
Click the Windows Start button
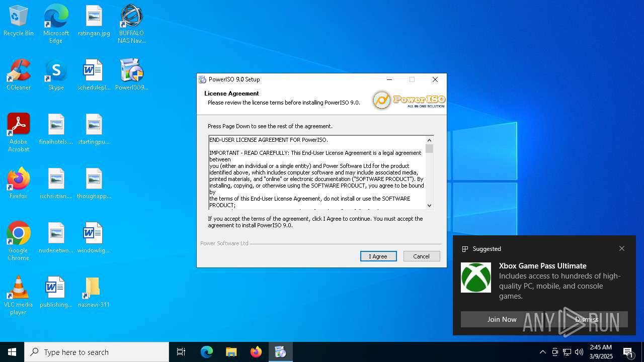coord(12,352)
